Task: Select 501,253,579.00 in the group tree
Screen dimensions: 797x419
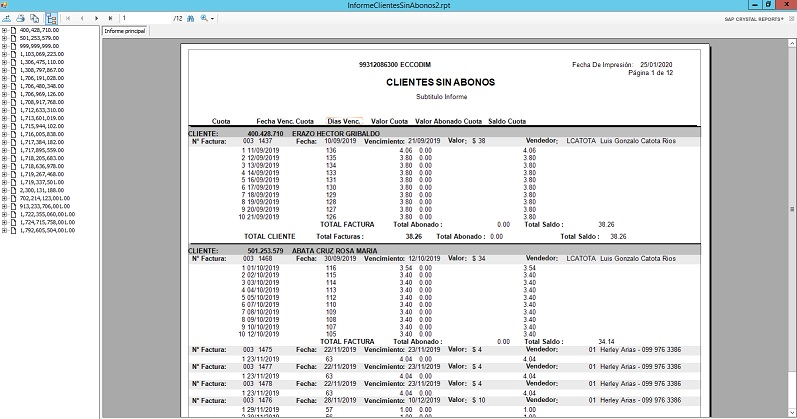Action: click(x=40, y=38)
